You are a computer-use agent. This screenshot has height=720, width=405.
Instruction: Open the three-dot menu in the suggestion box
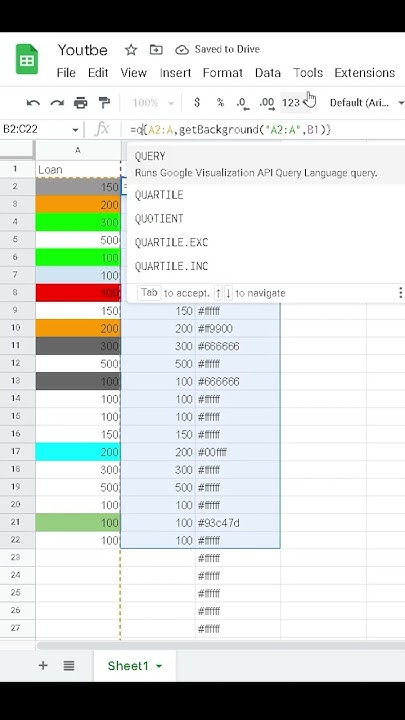tap(400, 293)
